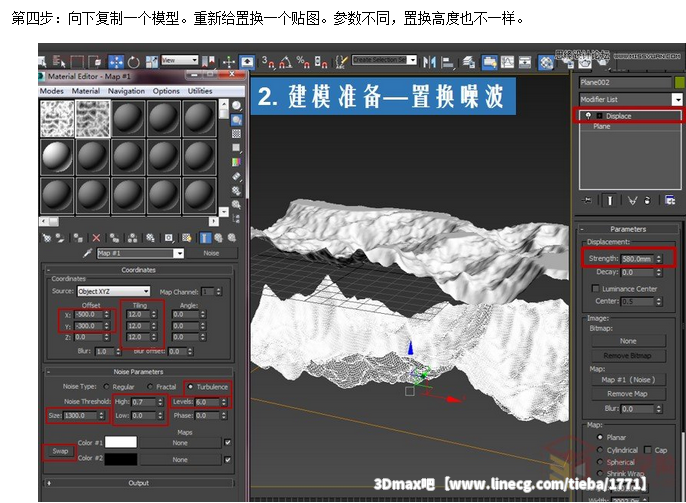686x503 pixels.
Task: Open the Navigation menu
Action: pyautogui.click(x=126, y=91)
